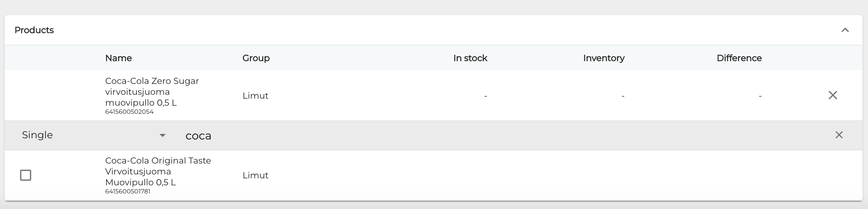Viewport: 868px width, 209px height.
Task: Click the Products panel title
Action: [x=34, y=30]
